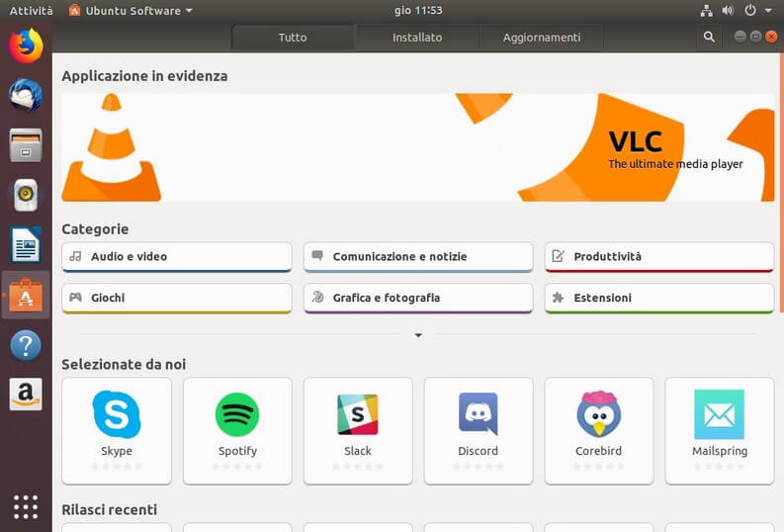Screen dimensions: 784x532
Task: Open the Files manager dock icon
Action: point(26,145)
